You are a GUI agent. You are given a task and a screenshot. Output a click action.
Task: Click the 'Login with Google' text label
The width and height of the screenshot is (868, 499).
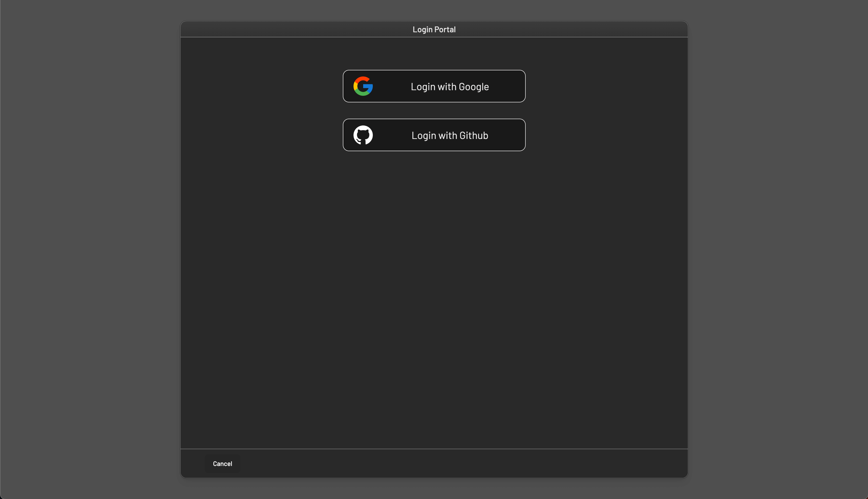coord(449,87)
